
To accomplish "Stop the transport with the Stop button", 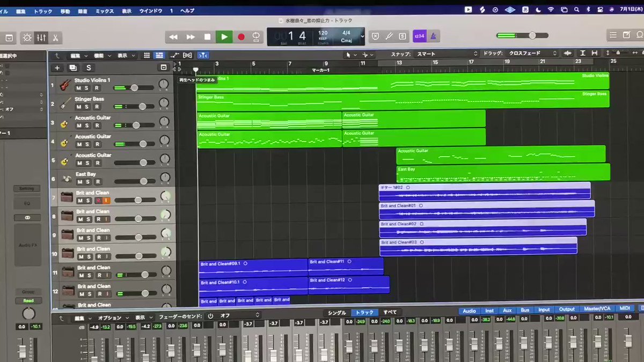I will click(x=207, y=36).
